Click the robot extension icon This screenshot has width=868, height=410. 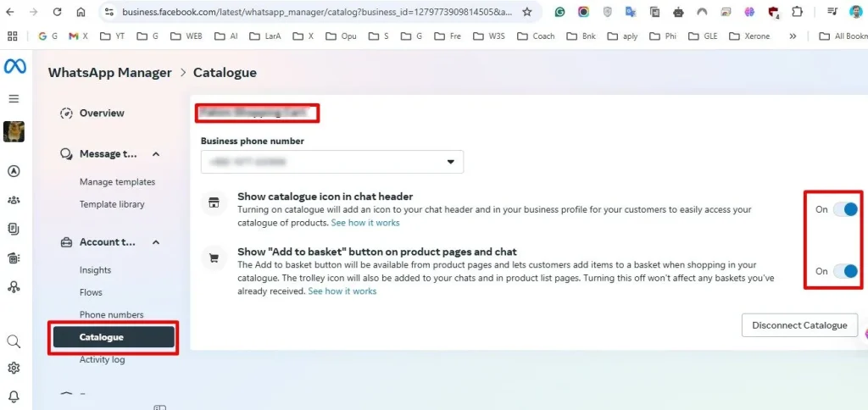click(679, 12)
